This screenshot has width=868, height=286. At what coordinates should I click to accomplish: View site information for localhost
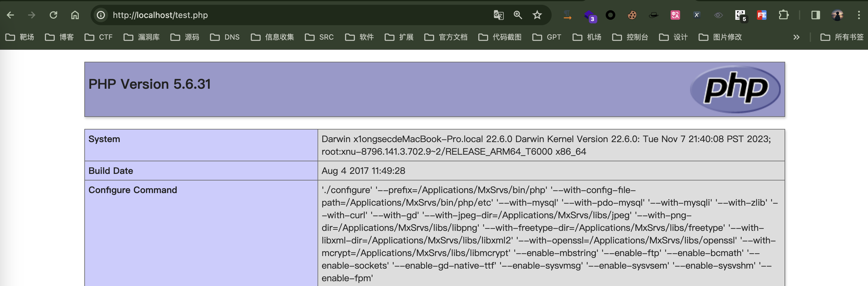point(101,15)
